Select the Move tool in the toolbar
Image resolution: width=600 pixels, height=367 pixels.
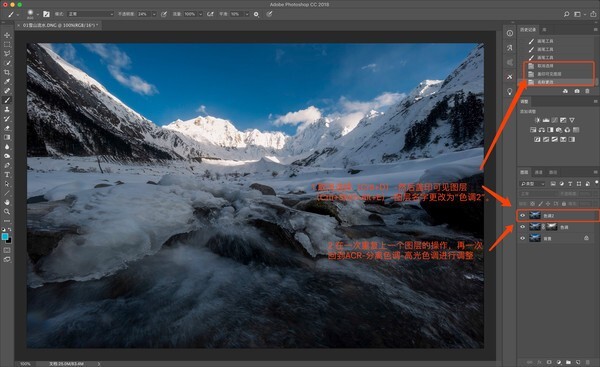7,35
